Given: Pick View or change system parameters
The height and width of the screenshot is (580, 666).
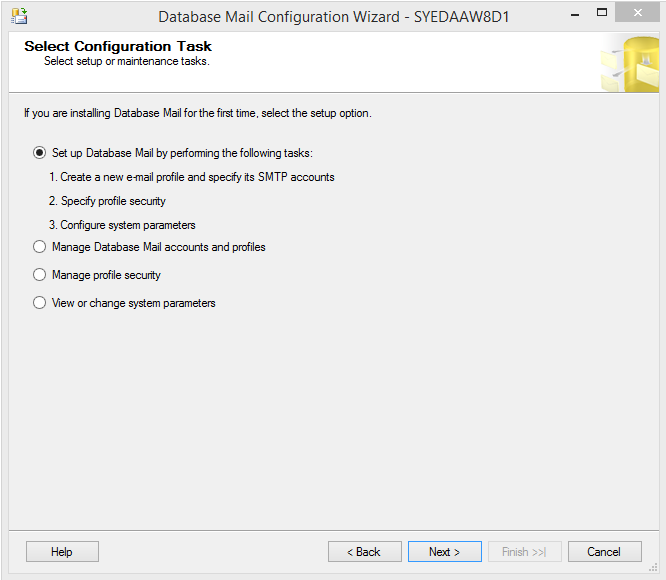Looking at the screenshot, I should pos(40,303).
